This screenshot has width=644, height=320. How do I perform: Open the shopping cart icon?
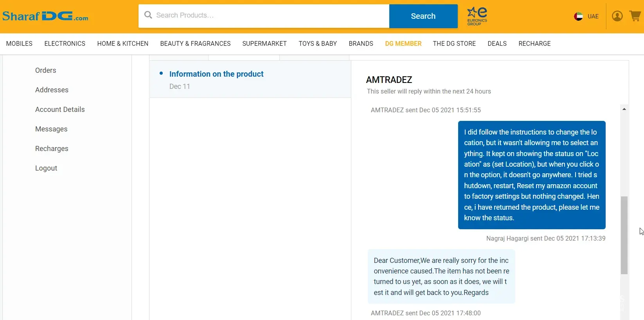[635, 16]
